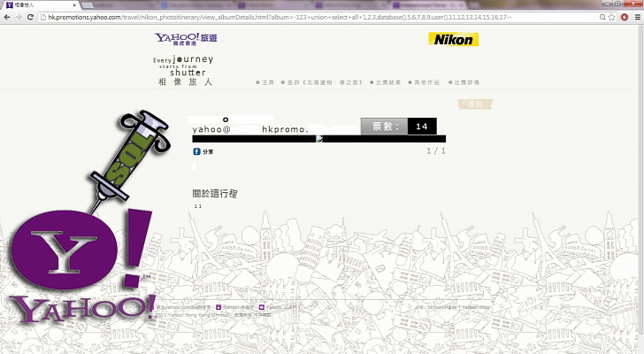The width and height of the screenshot is (644, 354).
Task: Select the active Yahoo browser tab
Action: [x=41, y=5]
